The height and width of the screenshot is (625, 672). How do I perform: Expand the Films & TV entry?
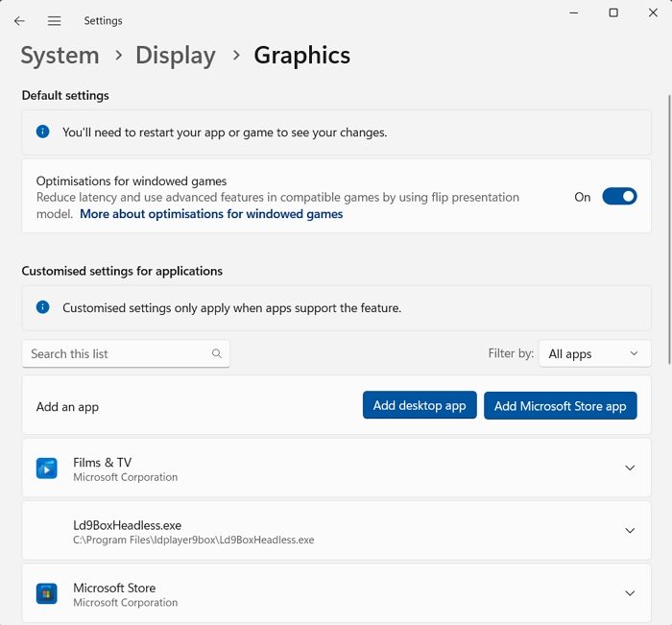[x=630, y=469]
